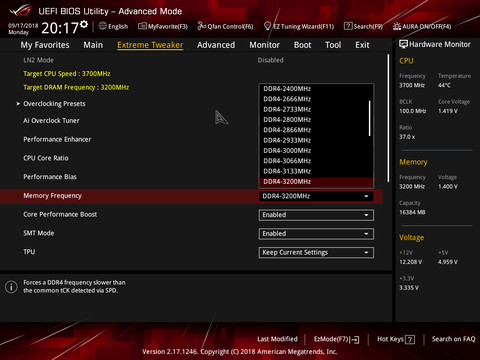Switch to the Boot tab

tap(302, 45)
